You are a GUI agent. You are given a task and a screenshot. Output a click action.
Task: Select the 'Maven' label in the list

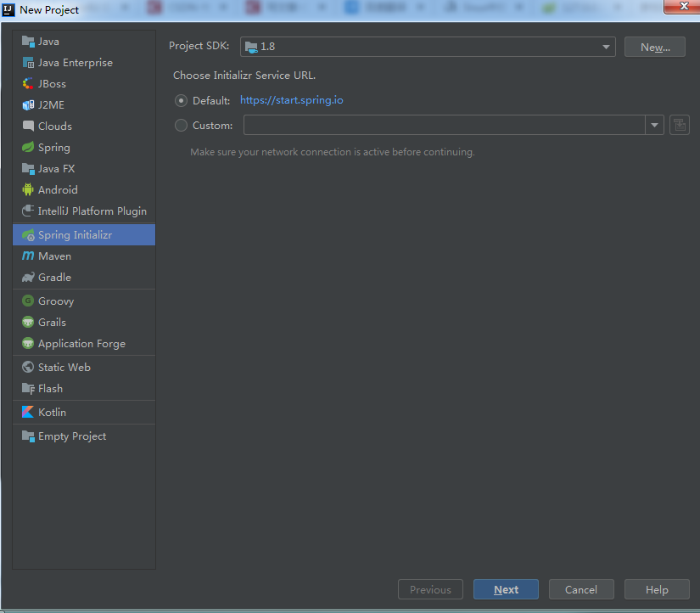pos(54,256)
